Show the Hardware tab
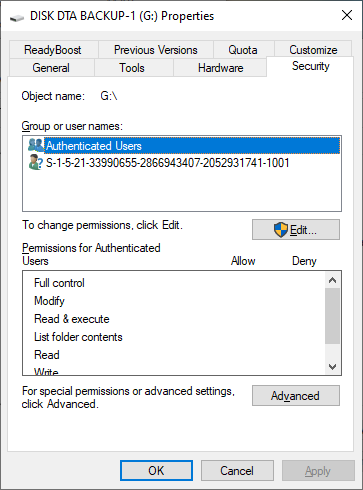This screenshot has width=363, height=490. click(x=220, y=68)
